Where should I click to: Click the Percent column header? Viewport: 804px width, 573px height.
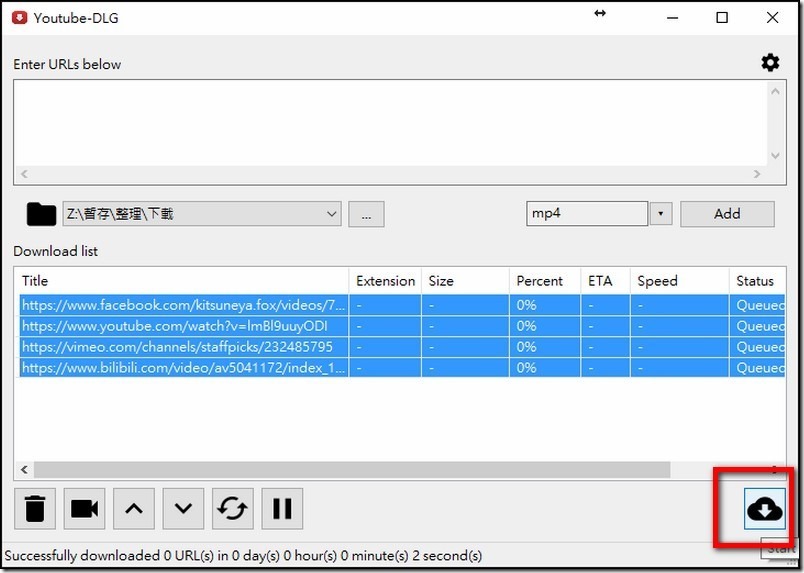point(545,281)
